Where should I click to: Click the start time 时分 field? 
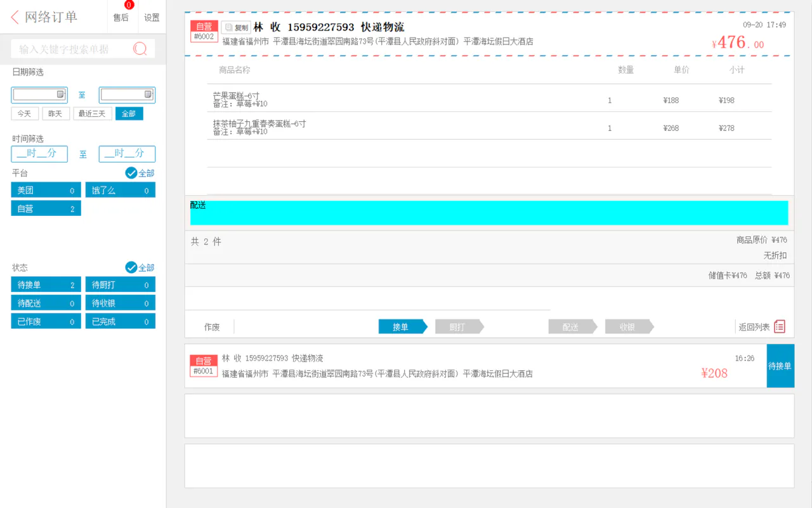click(39, 154)
